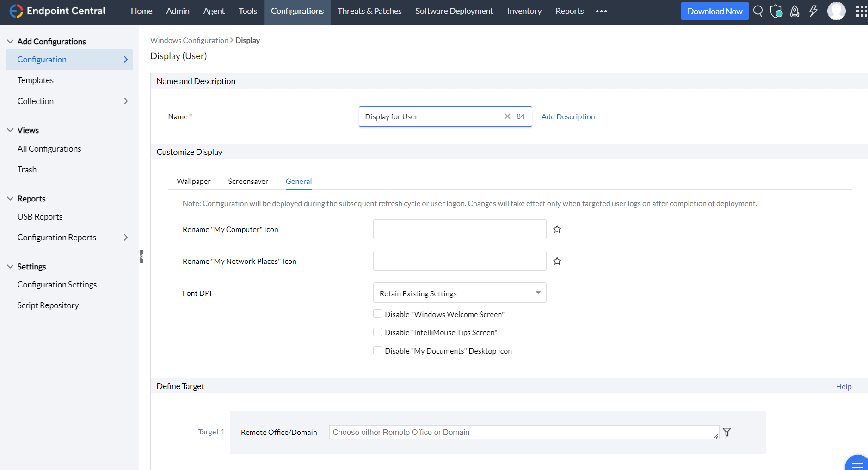
Task: Collapse the Add Configurations section
Action: (10, 42)
